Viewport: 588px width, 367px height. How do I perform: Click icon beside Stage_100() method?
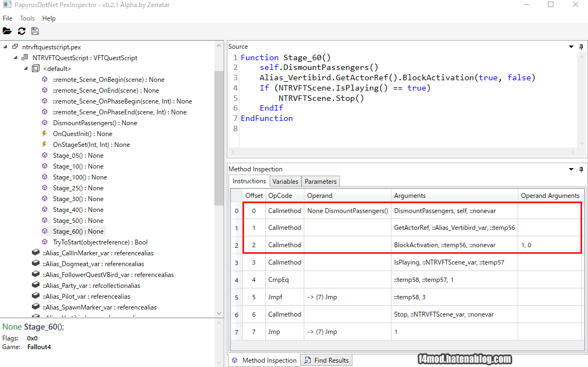[x=44, y=177]
